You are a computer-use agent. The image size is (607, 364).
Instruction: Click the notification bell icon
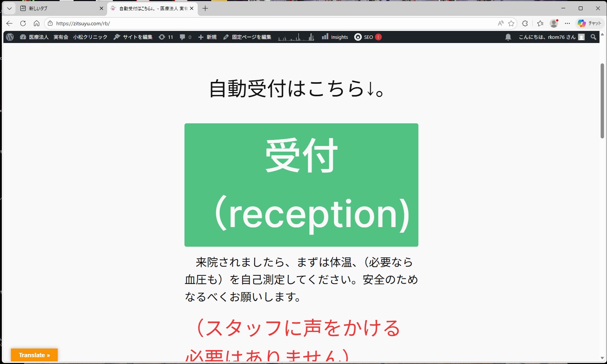pyautogui.click(x=508, y=37)
